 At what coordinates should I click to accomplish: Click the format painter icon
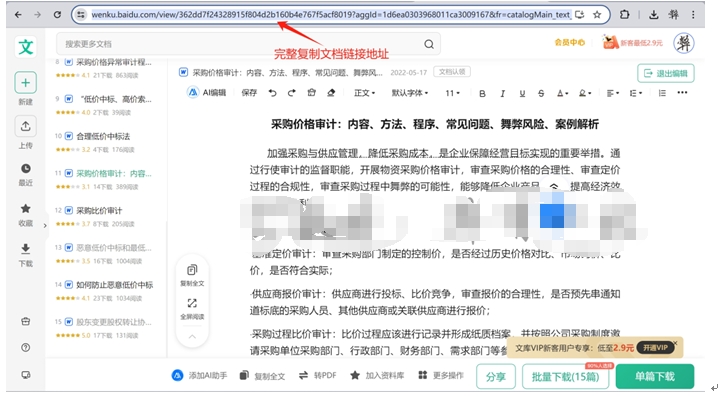(312, 93)
